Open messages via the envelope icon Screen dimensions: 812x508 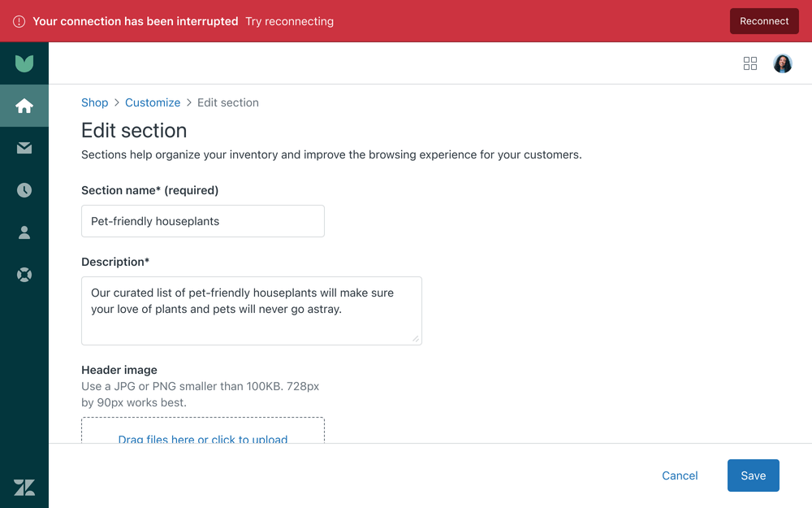tap(24, 147)
